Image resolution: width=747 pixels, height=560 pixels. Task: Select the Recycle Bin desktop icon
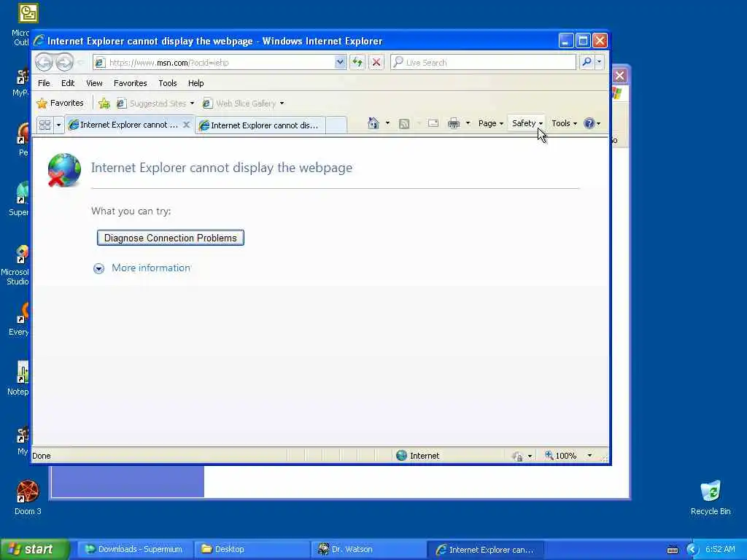click(711, 498)
